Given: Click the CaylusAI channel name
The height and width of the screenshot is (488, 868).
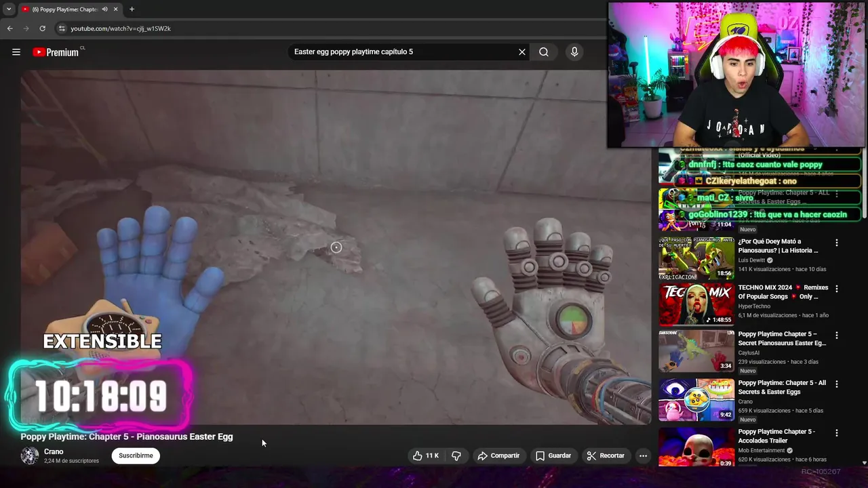Looking at the screenshot, I should click(749, 353).
